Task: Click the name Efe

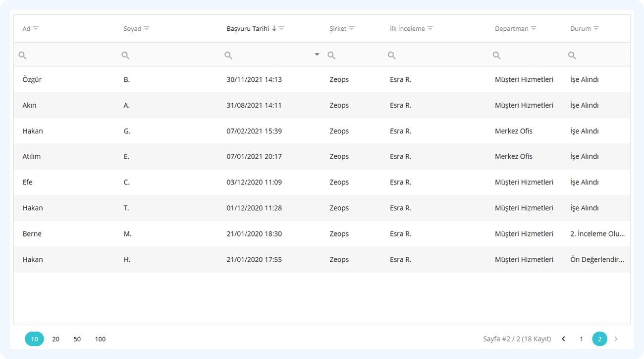Action: coord(27,182)
